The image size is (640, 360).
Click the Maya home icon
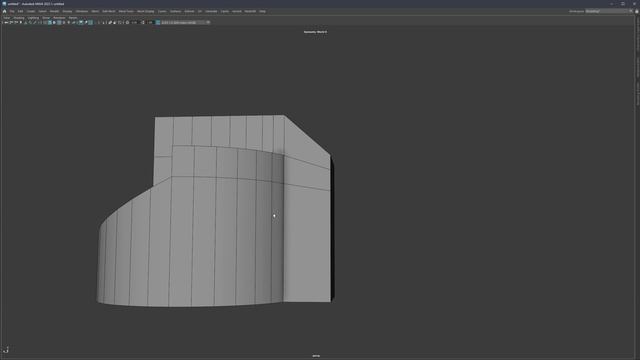4,11
